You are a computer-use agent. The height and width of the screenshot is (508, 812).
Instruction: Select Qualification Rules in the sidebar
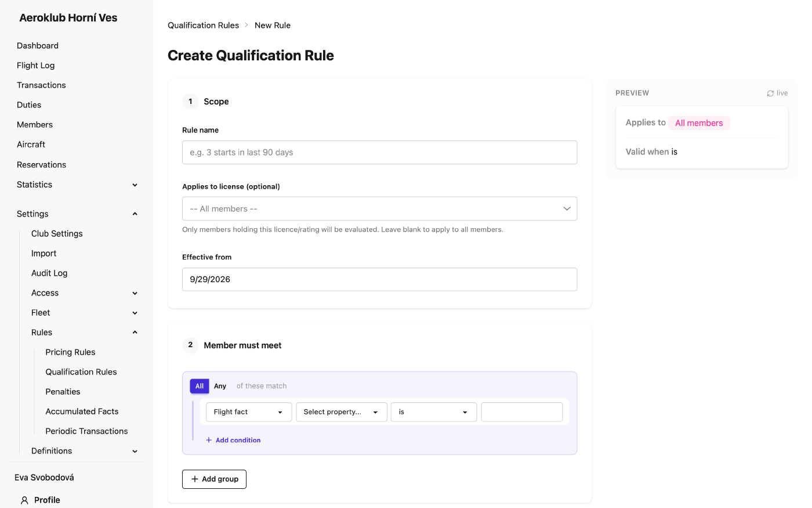coord(81,372)
